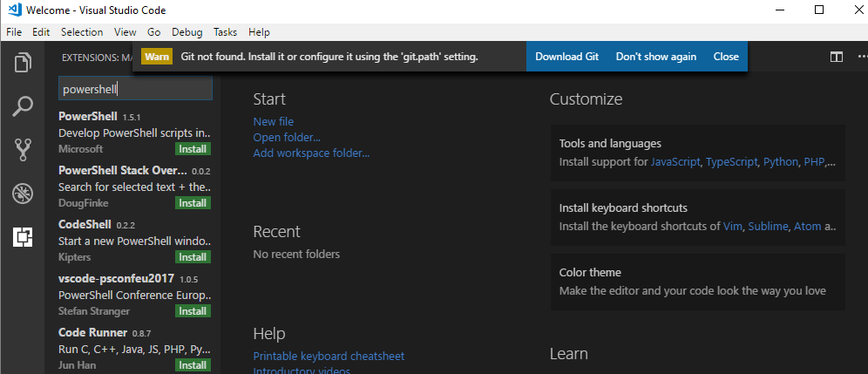
Task: Open the Edit menu
Action: [x=41, y=32]
